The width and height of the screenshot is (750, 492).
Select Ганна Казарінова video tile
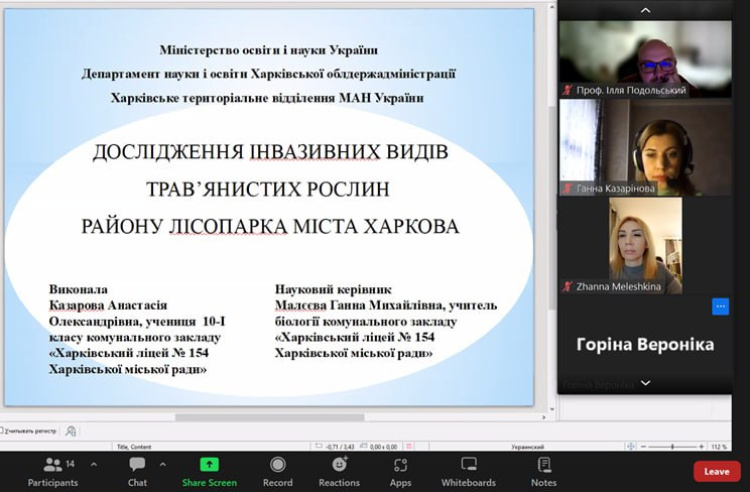645,148
